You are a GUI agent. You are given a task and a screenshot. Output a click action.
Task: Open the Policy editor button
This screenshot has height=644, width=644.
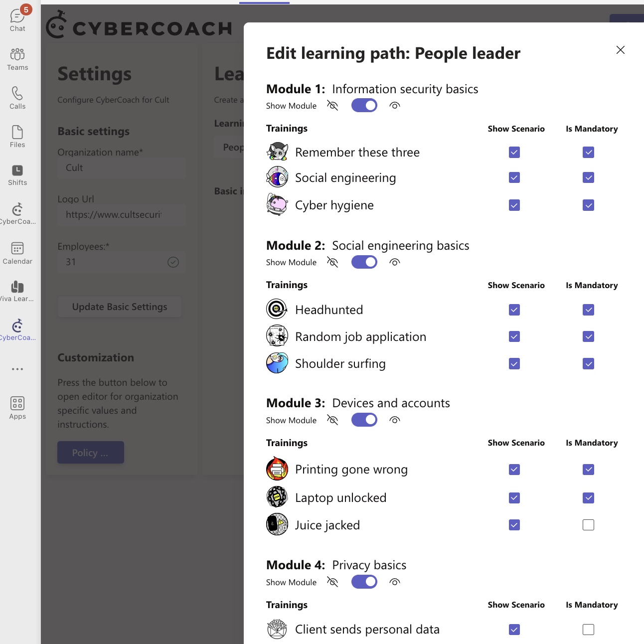90,452
